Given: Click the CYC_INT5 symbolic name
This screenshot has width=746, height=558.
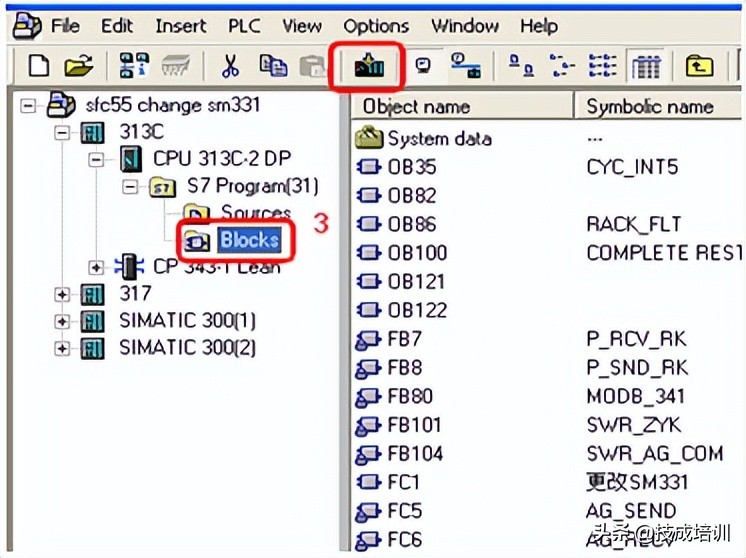Looking at the screenshot, I should [632, 167].
